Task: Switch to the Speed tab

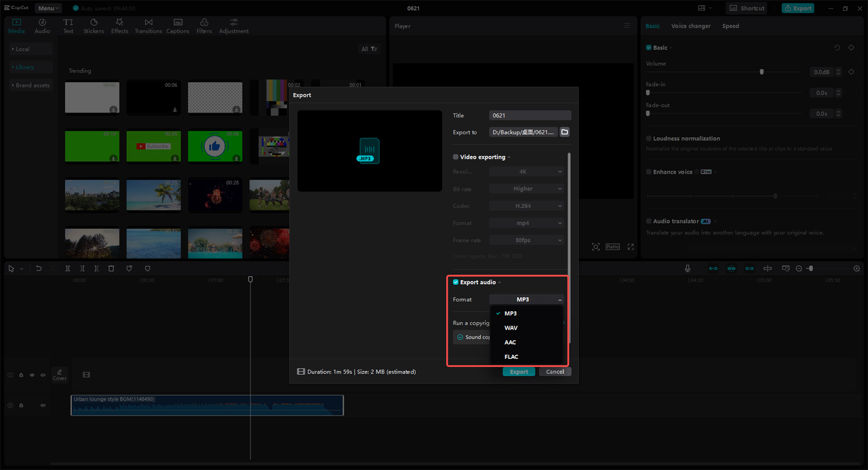Action: click(x=730, y=26)
